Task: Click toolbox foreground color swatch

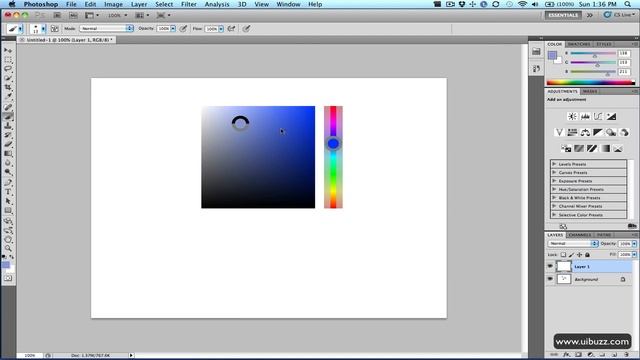Action: pyautogui.click(x=6, y=265)
